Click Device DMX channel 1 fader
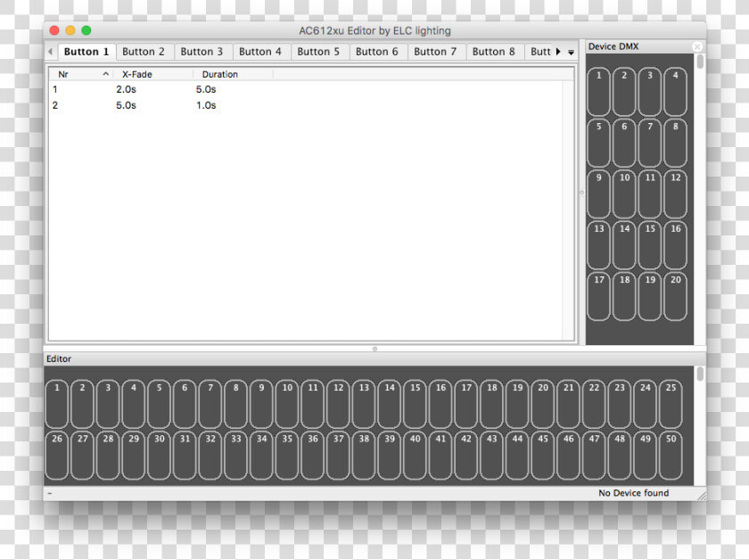Viewport: 749px width, 560px height. pyautogui.click(x=598, y=92)
